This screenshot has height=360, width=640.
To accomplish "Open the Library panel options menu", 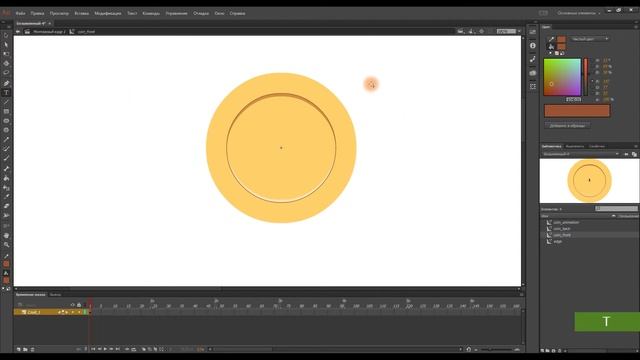I will coord(636,146).
